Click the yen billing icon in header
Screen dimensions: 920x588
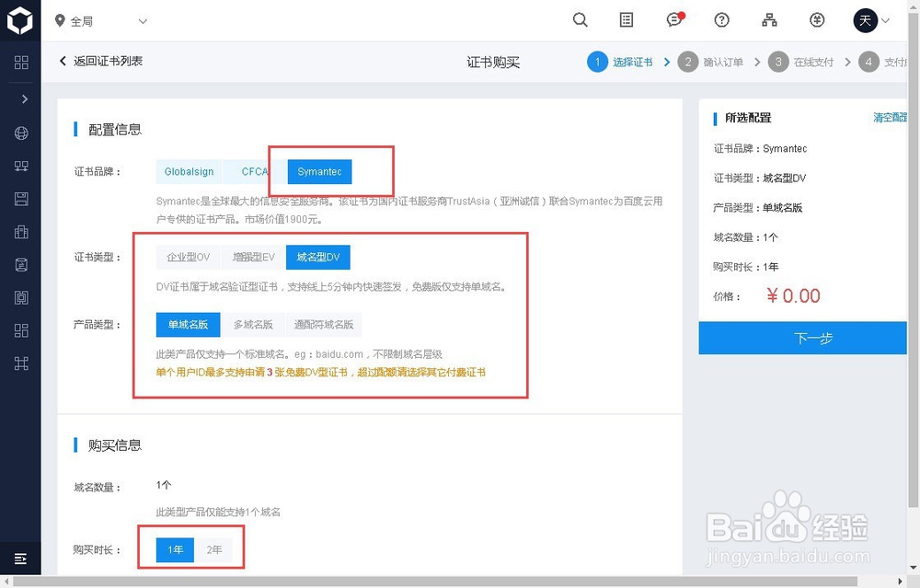(817, 20)
